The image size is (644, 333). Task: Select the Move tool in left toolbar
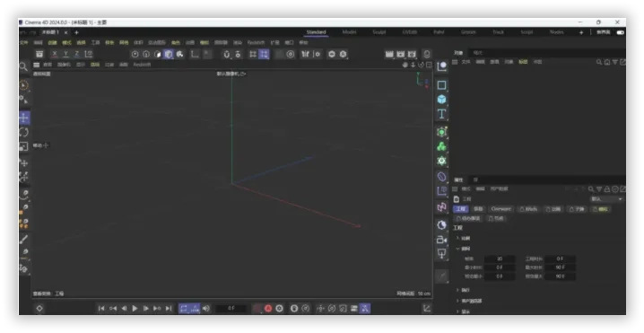pyautogui.click(x=24, y=118)
